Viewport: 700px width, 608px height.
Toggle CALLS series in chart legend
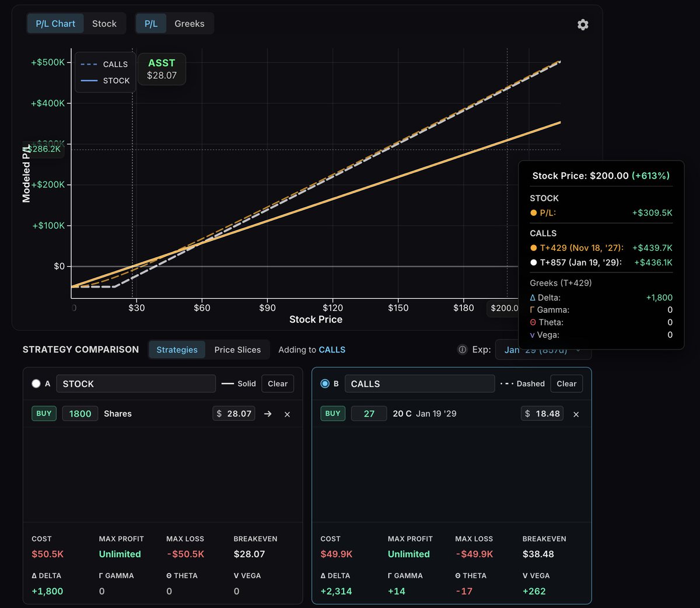104,64
